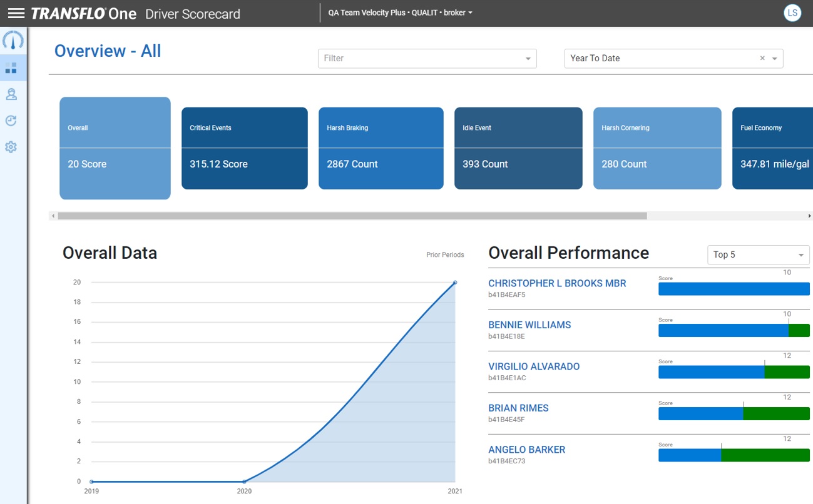The width and height of the screenshot is (813, 504).
Task: Select the Critical Events card
Action: 244,148
